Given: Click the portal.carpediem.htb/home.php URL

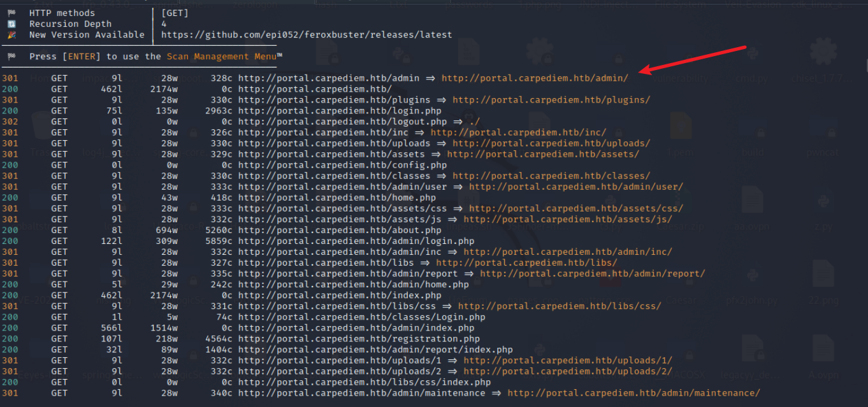Looking at the screenshot, I should 337,197.
